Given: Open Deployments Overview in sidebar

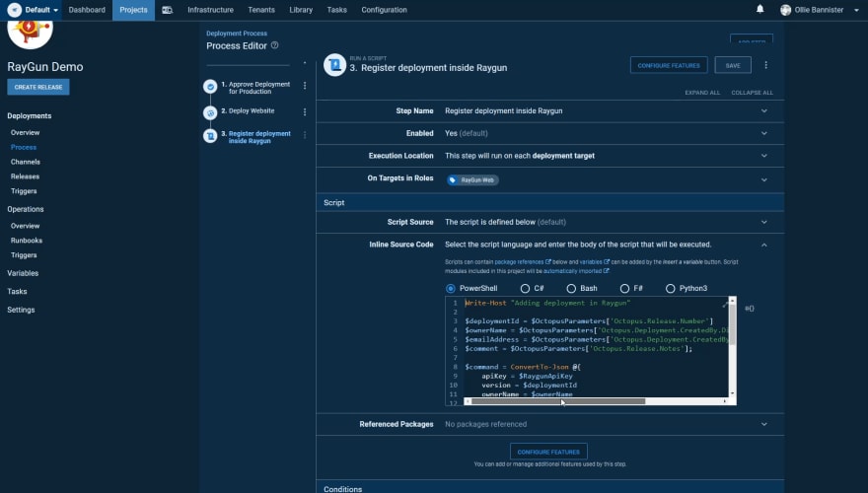Looking at the screenshot, I should point(25,133).
